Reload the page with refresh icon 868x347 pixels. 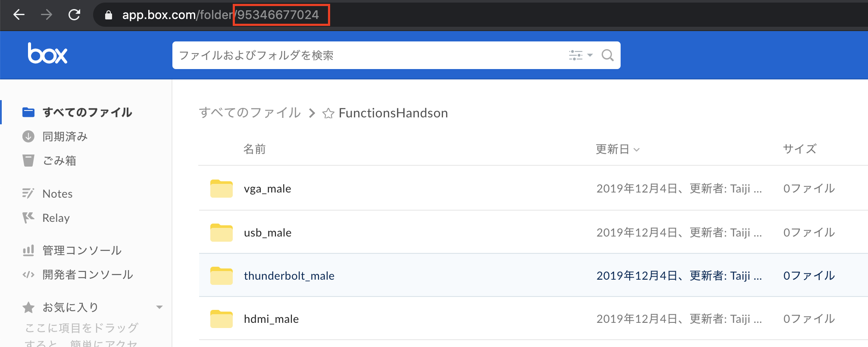pyautogui.click(x=74, y=15)
